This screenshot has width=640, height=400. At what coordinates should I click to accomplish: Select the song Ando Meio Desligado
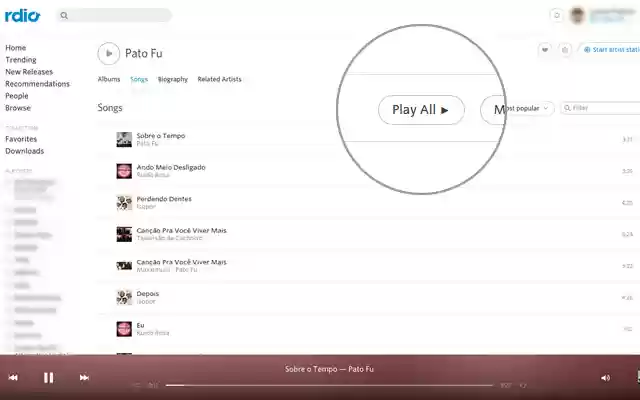tap(171, 167)
